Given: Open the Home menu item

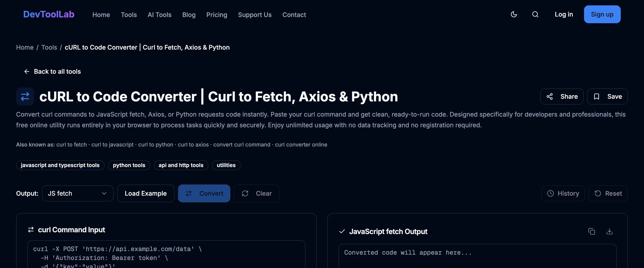Looking at the screenshot, I should pos(101,15).
